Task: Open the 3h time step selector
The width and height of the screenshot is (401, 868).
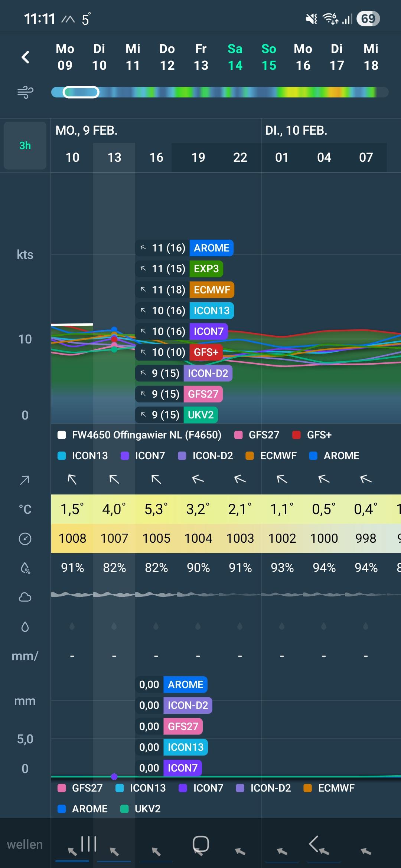Action: [25, 145]
